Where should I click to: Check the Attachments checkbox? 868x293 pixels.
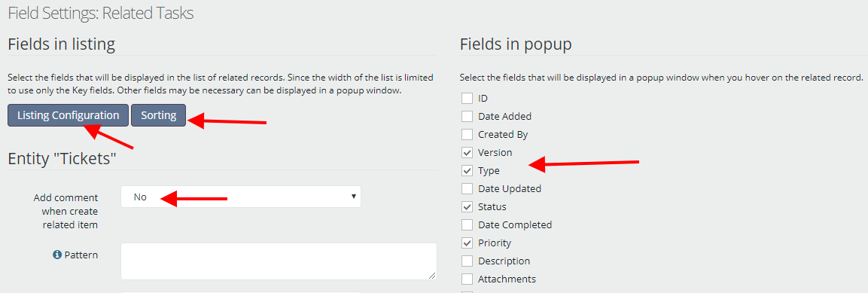468,279
